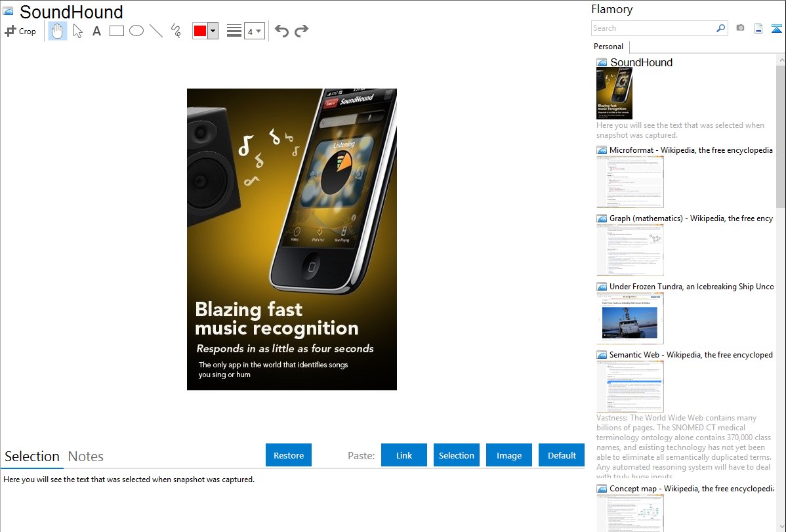
Task: Open the Graph (mathematics) snapshot thumbnail
Action: tap(630, 250)
